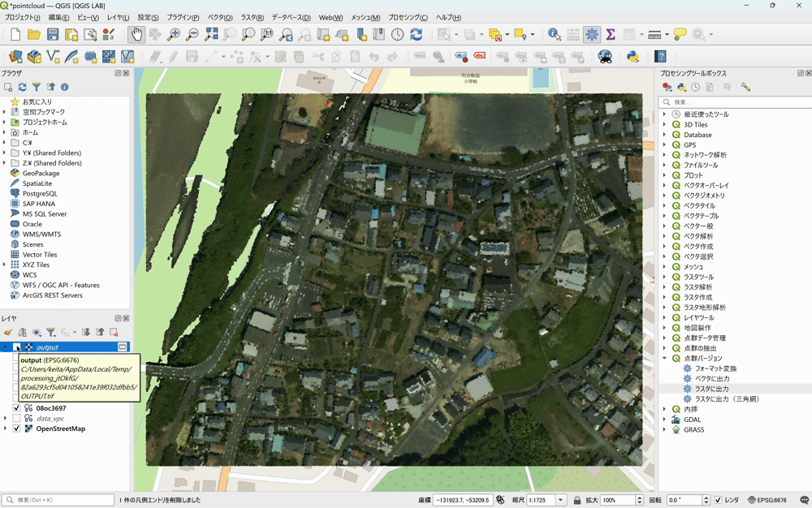This screenshot has width=812, height=508.
Task: Toggle the Processing Toolbox gear icon
Action: pos(592,35)
